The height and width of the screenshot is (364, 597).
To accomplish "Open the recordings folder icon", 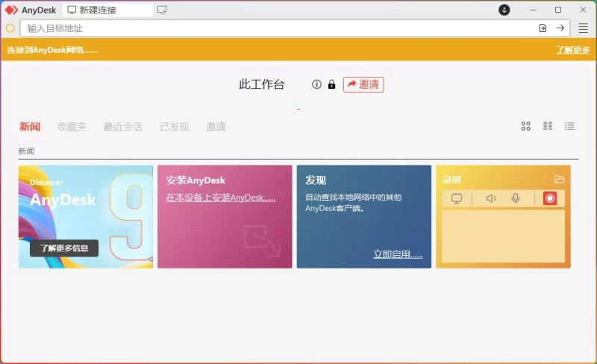I will (x=559, y=179).
